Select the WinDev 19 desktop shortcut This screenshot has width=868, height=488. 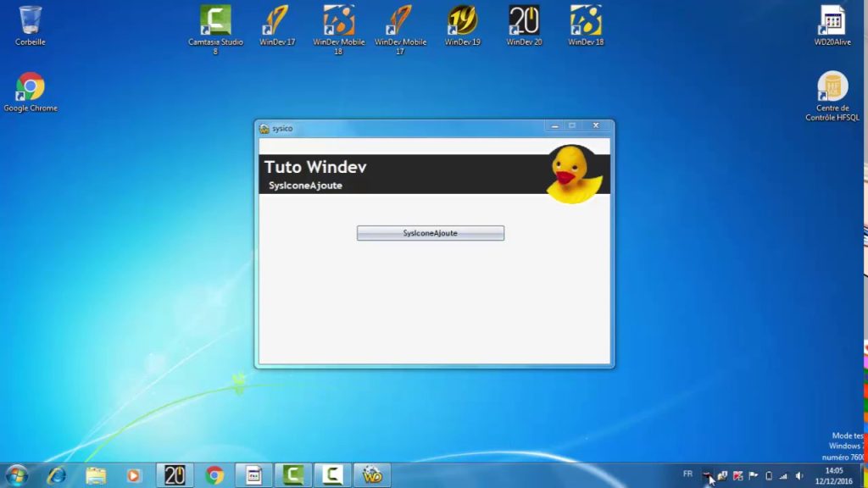tap(462, 25)
